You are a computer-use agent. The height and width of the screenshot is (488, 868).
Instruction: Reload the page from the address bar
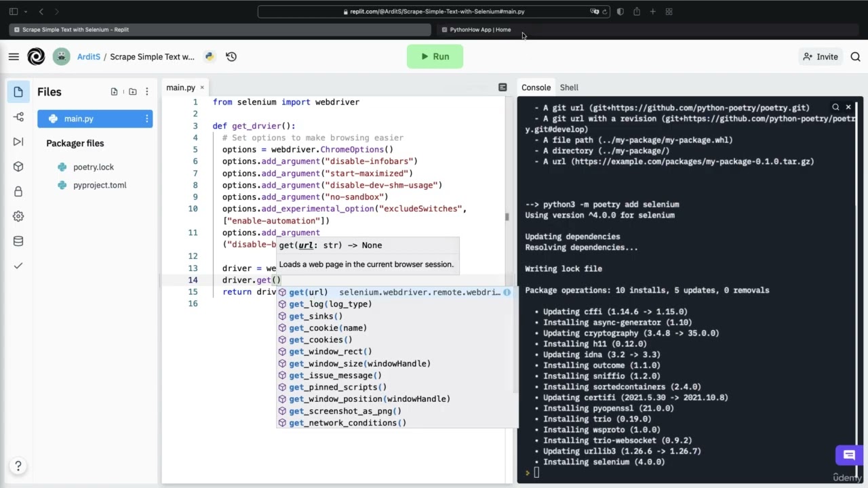tap(604, 12)
